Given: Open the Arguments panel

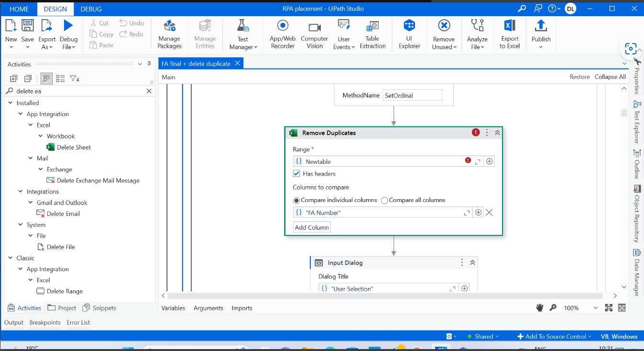Looking at the screenshot, I should pos(208,308).
